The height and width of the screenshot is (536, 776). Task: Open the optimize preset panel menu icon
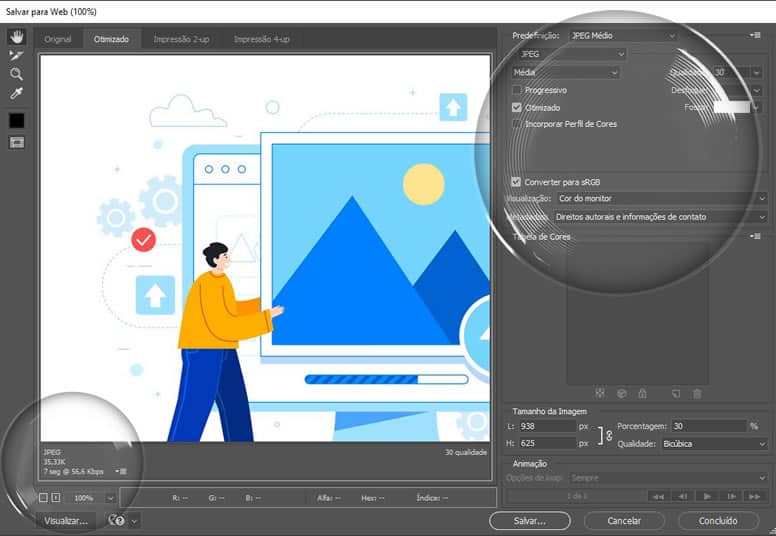(x=755, y=35)
